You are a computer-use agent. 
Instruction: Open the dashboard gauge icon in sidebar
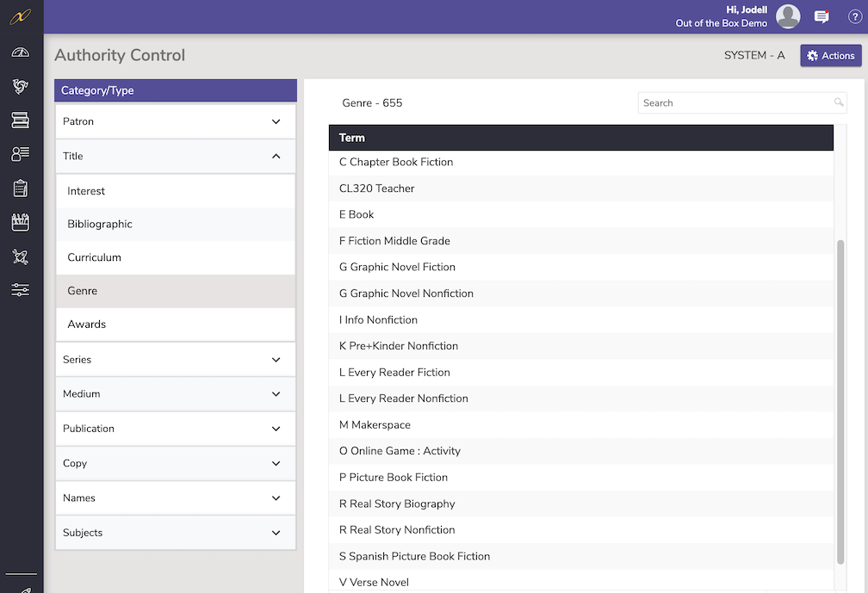pyautogui.click(x=21, y=53)
